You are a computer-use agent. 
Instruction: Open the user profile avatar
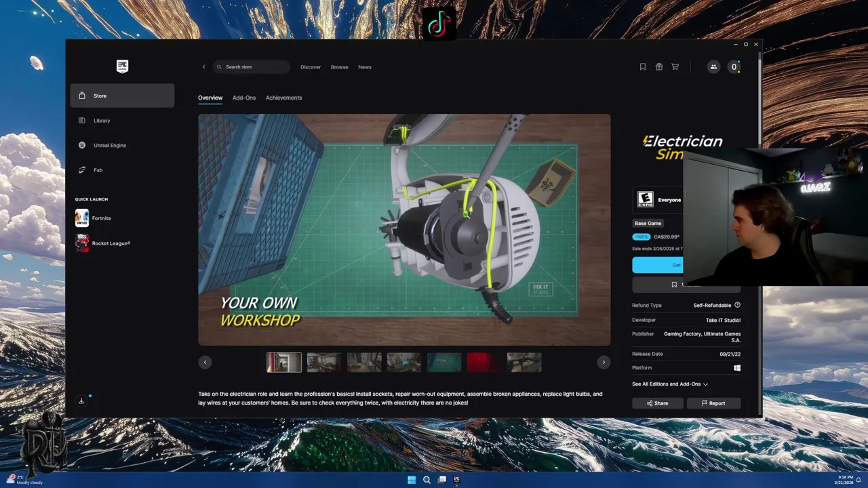coord(734,67)
